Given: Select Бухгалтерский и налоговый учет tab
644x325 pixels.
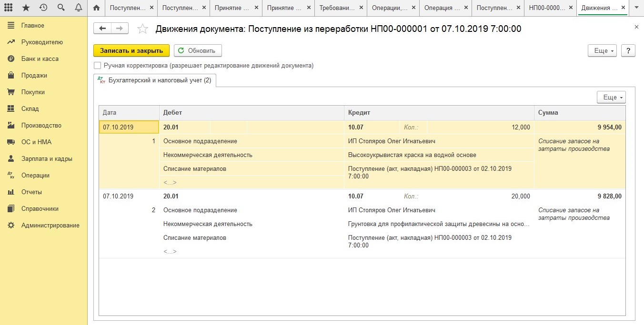Looking at the screenshot, I should (x=155, y=80).
